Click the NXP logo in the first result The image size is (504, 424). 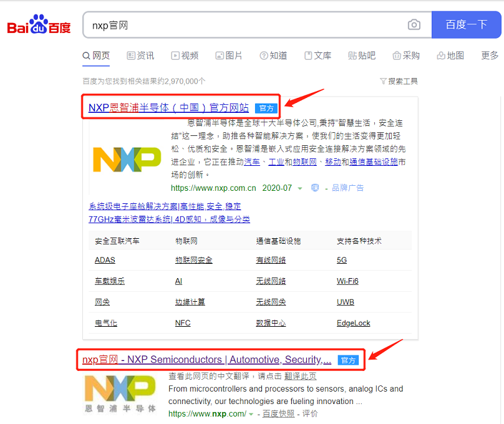127,160
